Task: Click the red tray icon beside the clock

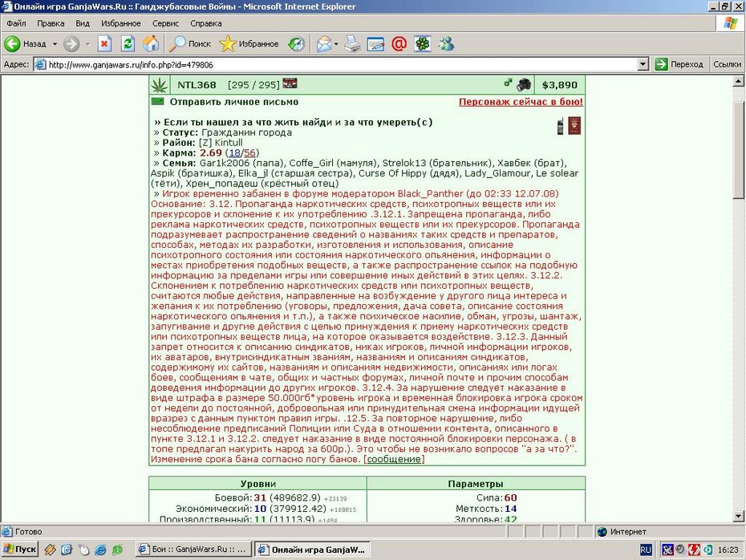Action: 694,550
